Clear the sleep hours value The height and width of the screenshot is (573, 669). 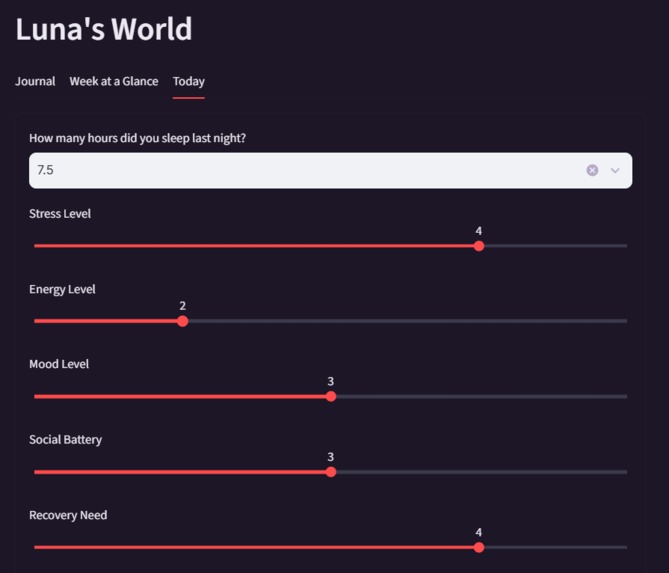click(592, 170)
